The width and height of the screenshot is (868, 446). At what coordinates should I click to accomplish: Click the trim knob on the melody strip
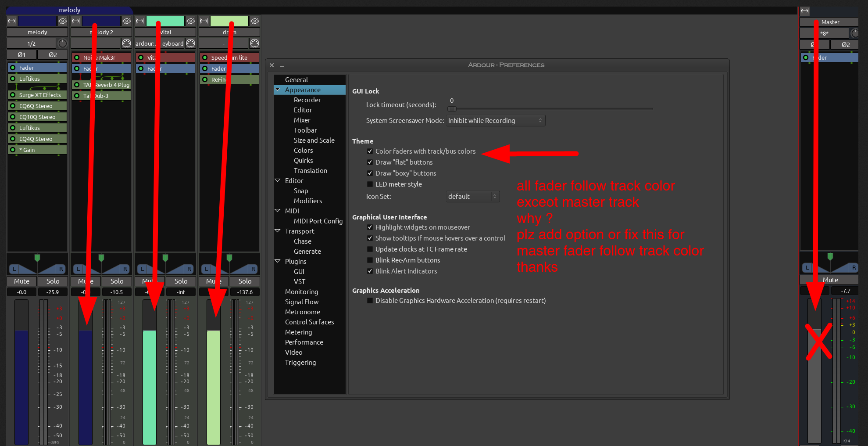coord(63,43)
